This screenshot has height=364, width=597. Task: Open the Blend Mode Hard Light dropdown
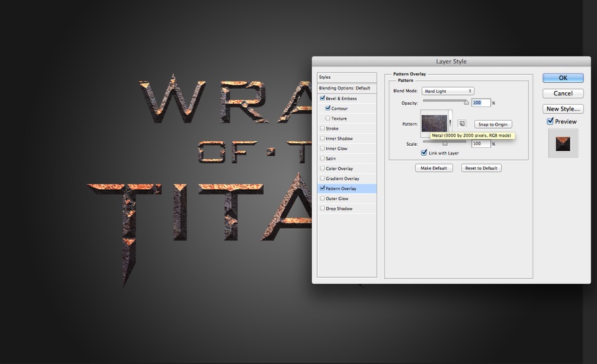(448, 91)
